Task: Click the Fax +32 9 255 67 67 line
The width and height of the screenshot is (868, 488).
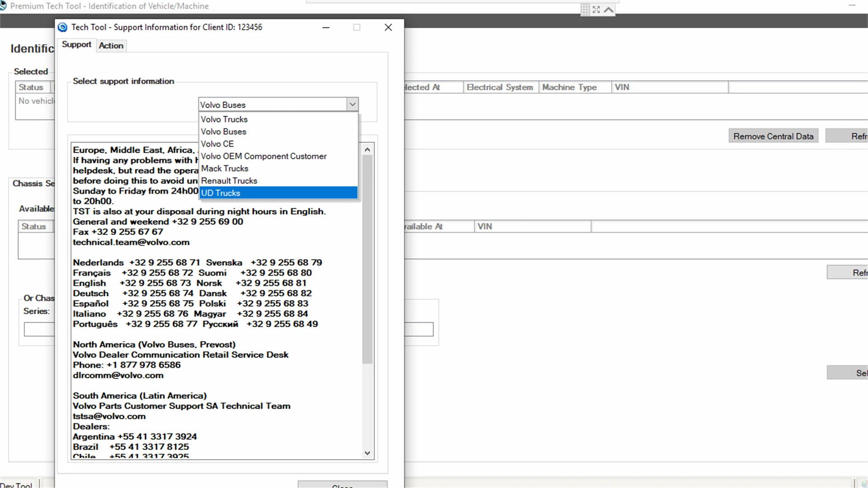Action: tap(118, 232)
